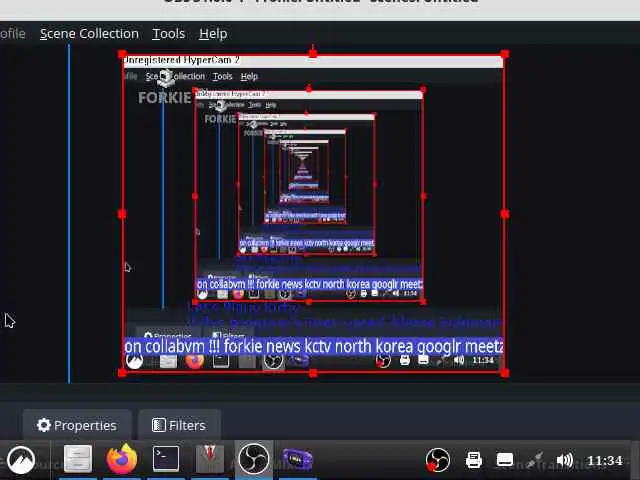Open the mountain-logo application launcher
This screenshot has height=480, width=640.
coord(21,460)
